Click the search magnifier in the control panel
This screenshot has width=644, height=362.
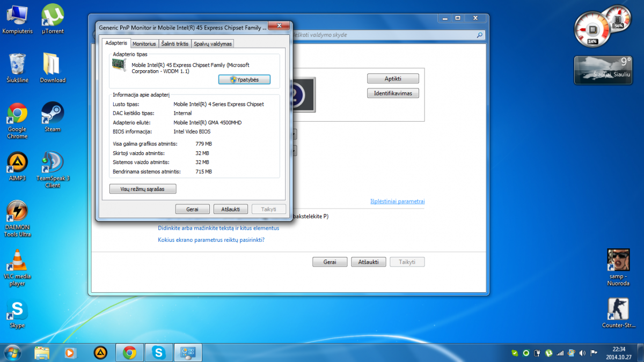[480, 35]
